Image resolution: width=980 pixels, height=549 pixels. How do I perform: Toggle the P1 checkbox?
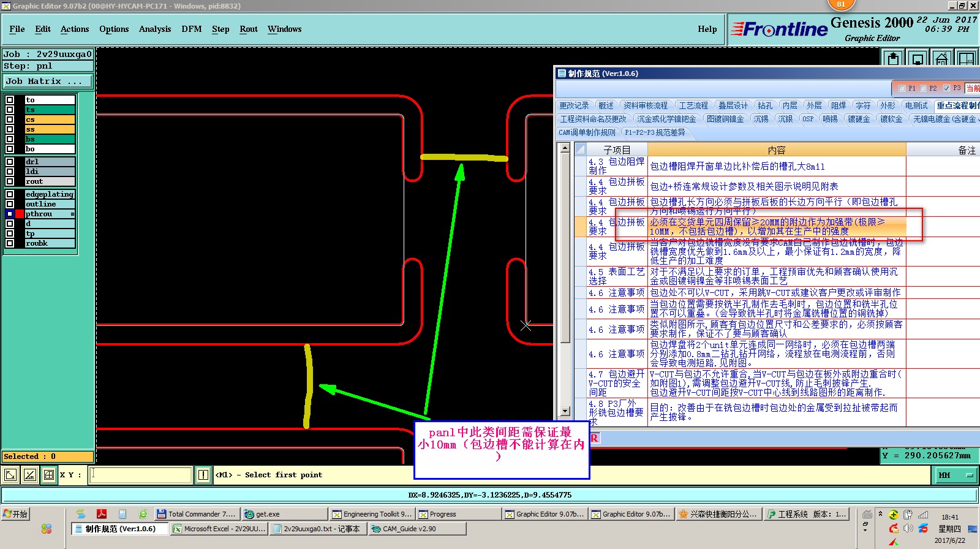pos(902,88)
